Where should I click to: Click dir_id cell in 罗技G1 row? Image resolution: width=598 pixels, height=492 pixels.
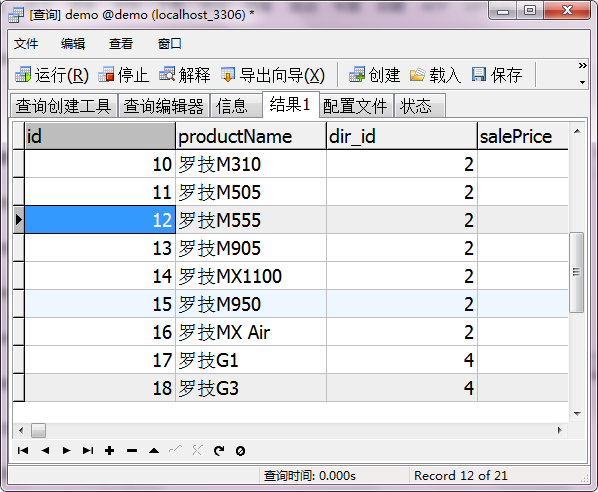coord(402,360)
